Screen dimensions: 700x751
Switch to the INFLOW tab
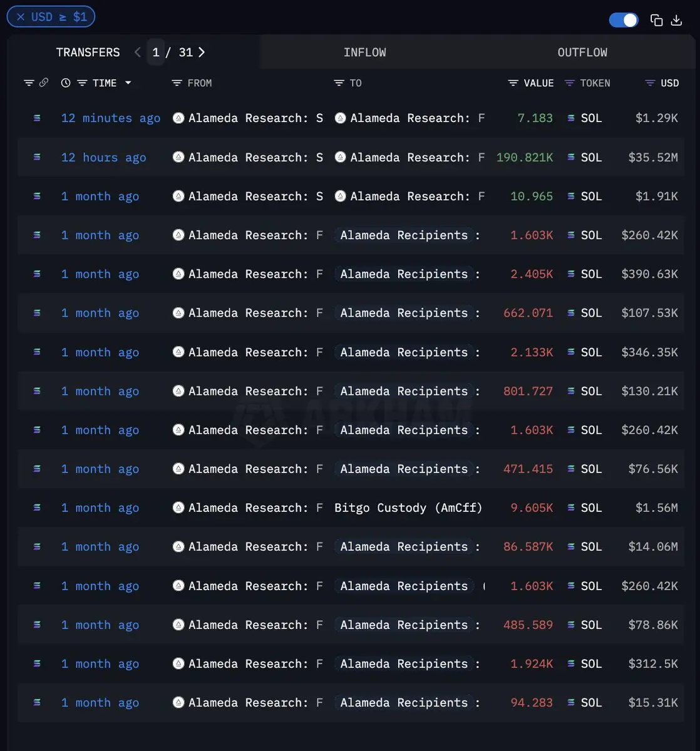pos(364,53)
